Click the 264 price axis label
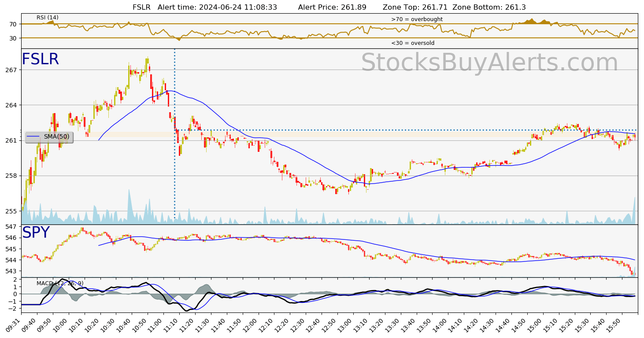The height and width of the screenshot is (338, 644). 11,105
